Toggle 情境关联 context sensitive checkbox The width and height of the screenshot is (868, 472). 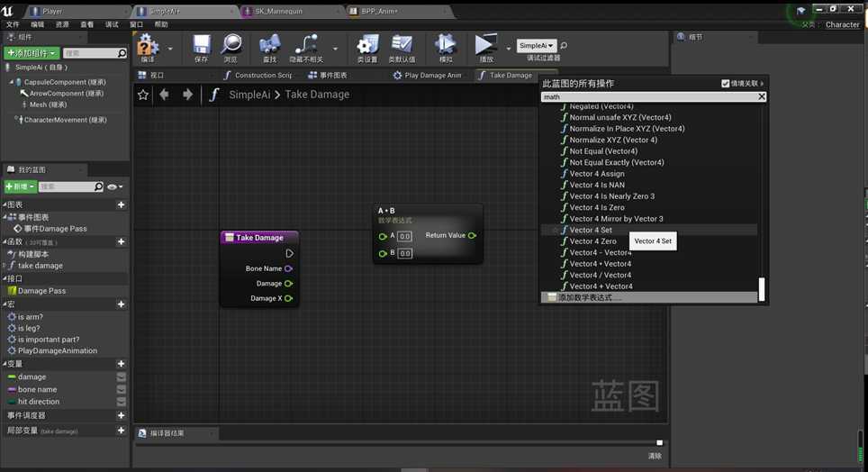tap(725, 84)
